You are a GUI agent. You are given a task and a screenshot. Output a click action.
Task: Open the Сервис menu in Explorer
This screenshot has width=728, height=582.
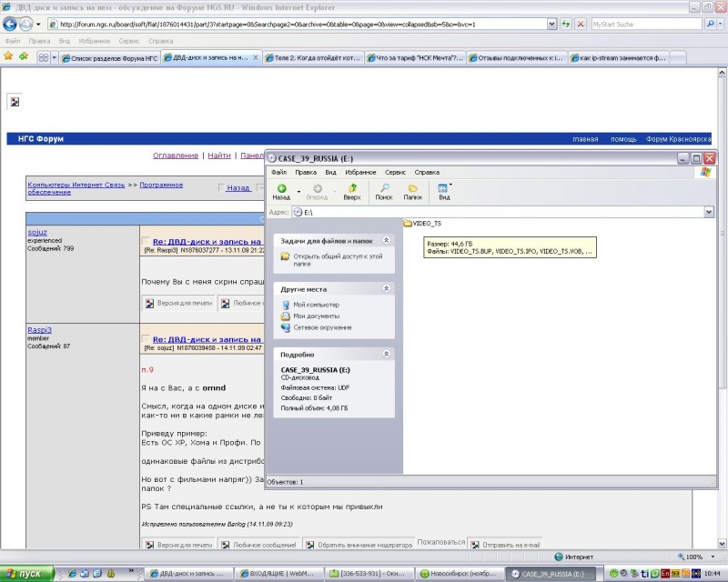395,172
